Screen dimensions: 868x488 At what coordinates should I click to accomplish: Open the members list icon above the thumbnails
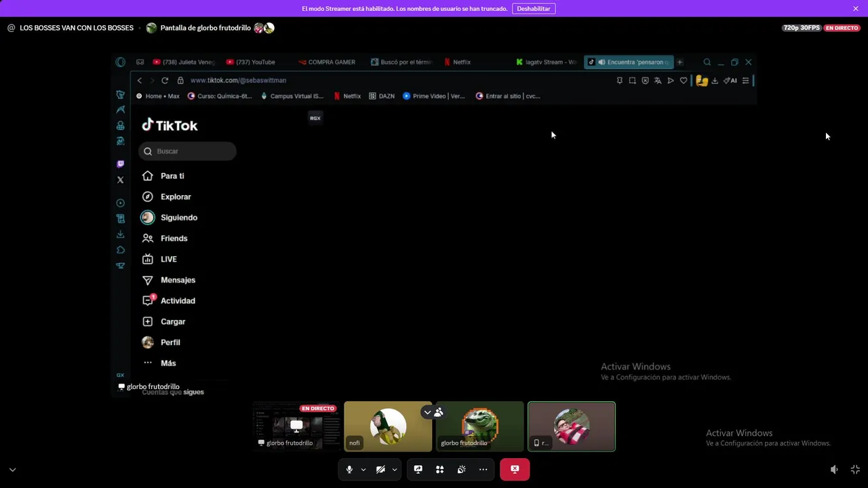coord(439,412)
